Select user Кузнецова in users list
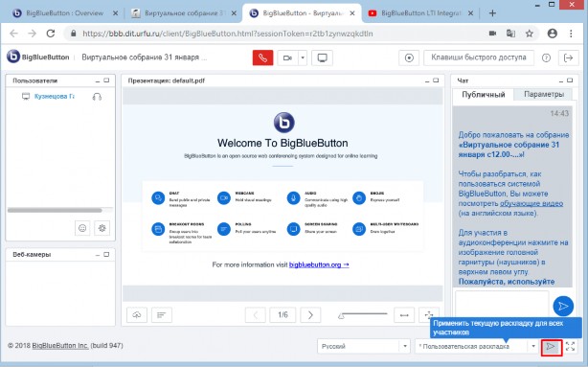Viewport: 588px width, 367px height. click(x=55, y=97)
